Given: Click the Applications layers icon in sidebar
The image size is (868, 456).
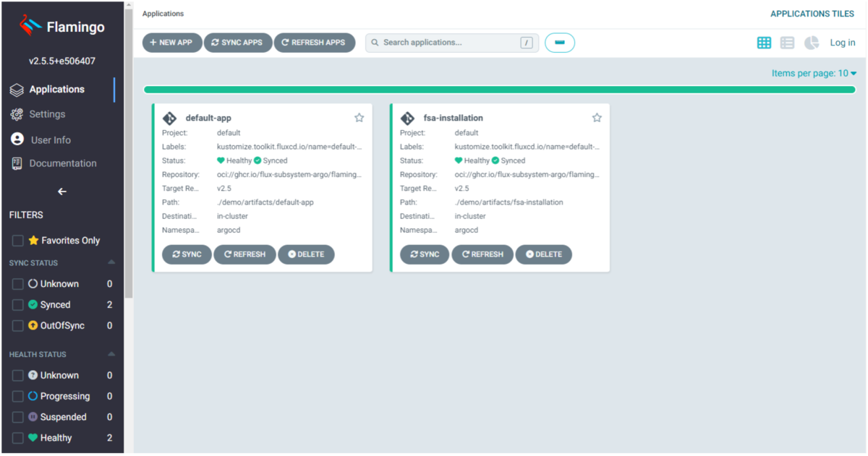Looking at the screenshot, I should [17, 90].
